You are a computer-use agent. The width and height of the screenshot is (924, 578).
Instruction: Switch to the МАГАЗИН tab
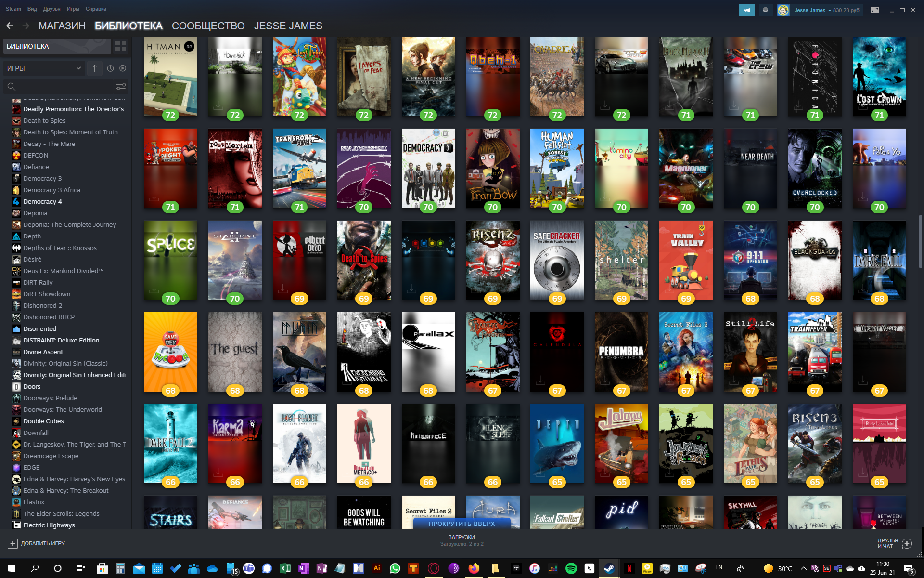pyautogui.click(x=62, y=26)
